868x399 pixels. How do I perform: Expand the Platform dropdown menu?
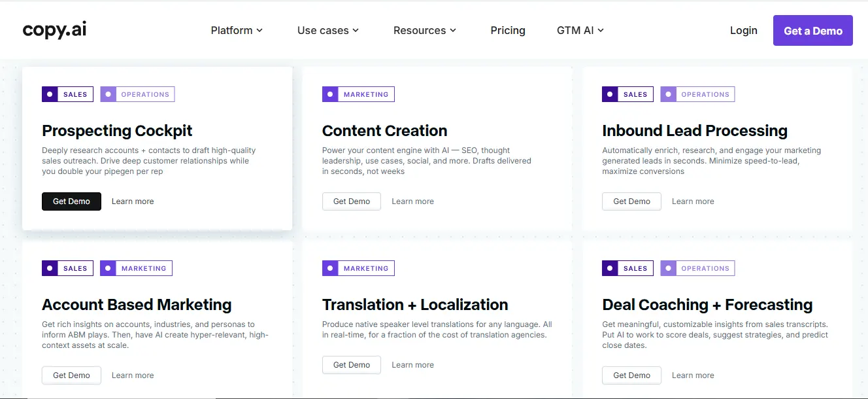pyautogui.click(x=237, y=30)
